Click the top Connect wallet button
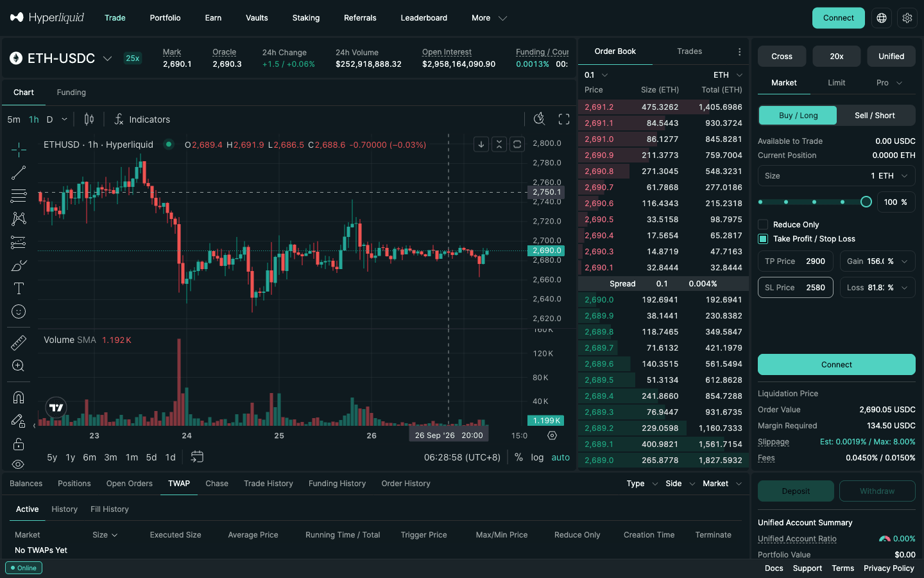Screen dimensions: 924x578 coord(838,18)
